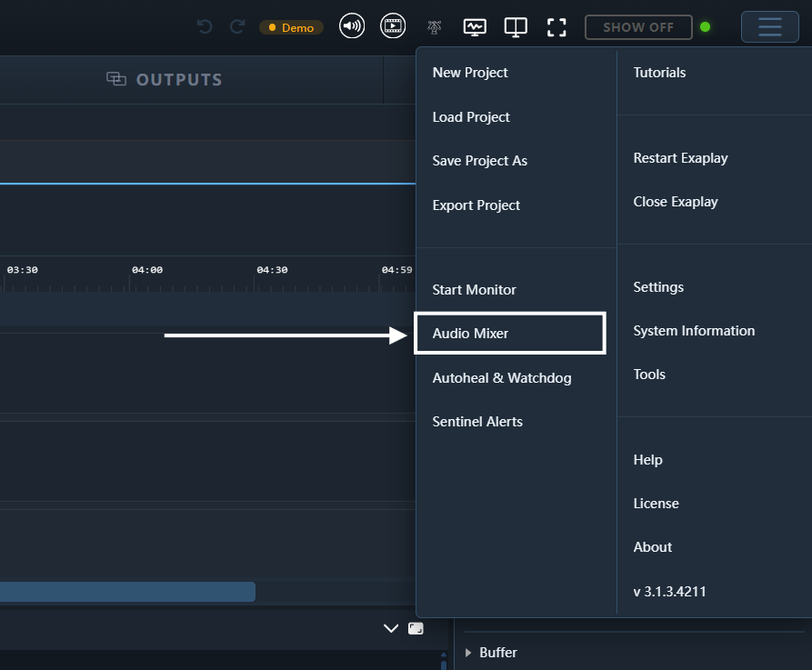Click the redo arrow icon
Image resolution: width=812 pixels, height=670 pixels.
point(237,26)
